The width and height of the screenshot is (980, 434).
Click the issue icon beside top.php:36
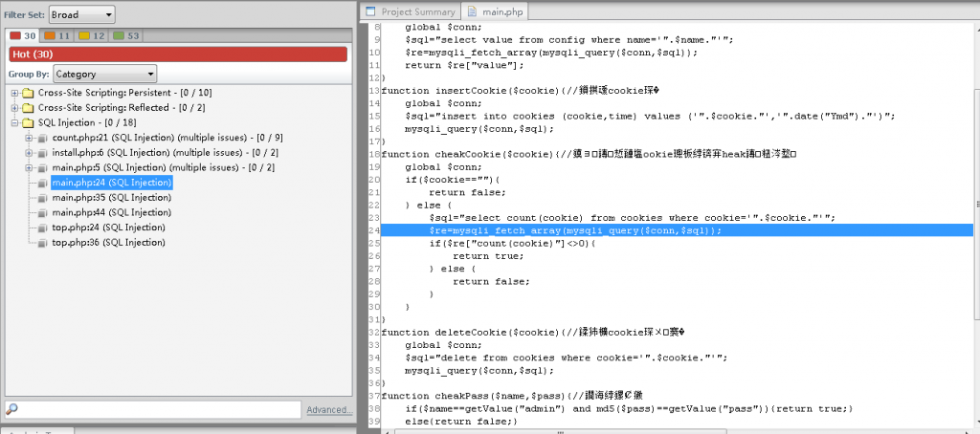pos(42,243)
